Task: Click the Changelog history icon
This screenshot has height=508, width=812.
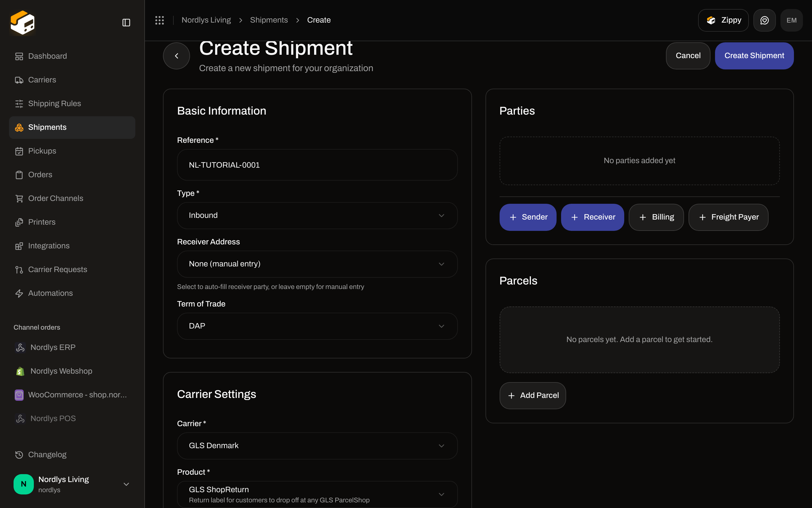Action: [x=19, y=455]
